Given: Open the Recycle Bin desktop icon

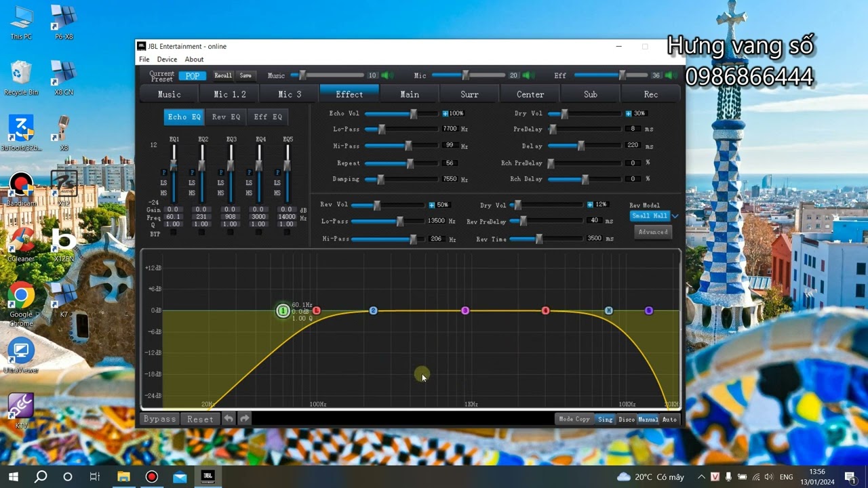Looking at the screenshot, I should tap(21, 78).
